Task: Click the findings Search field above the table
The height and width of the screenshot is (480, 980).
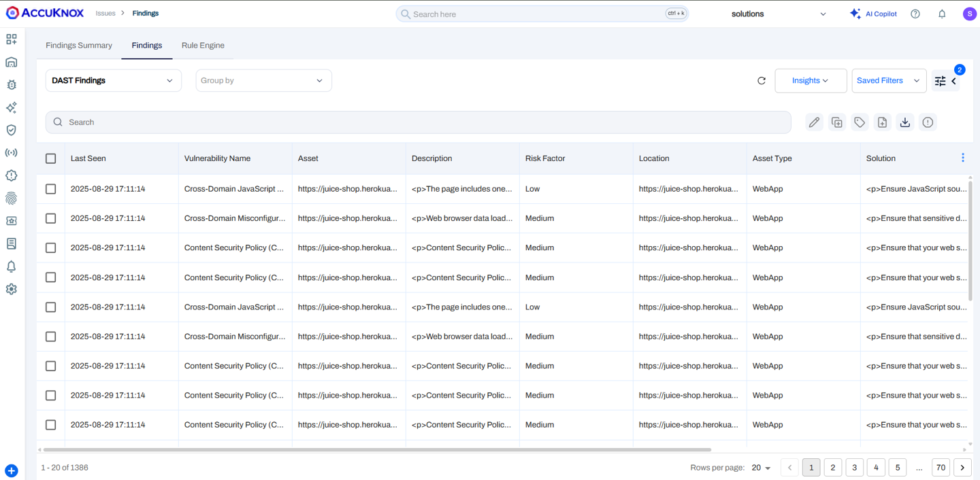Action: click(419, 122)
